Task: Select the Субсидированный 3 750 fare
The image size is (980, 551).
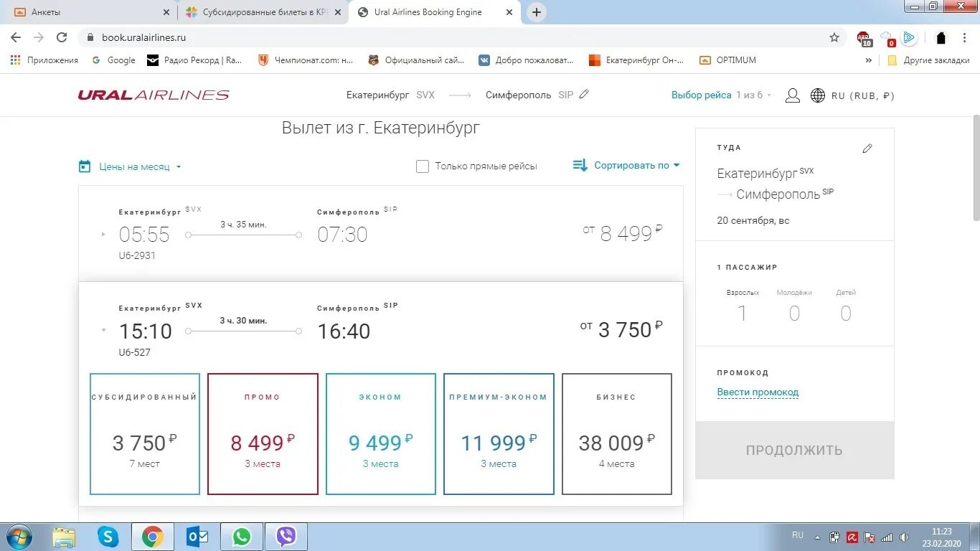Action: [145, 434]
